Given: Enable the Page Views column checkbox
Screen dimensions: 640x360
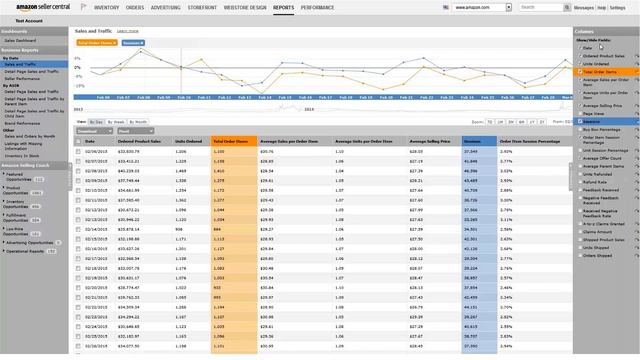Looking at the screenshot, I should tap(580, 113).
